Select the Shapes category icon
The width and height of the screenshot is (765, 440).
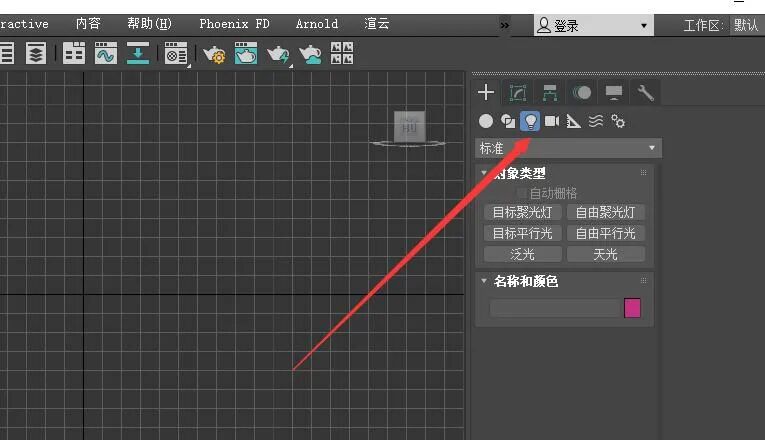(x=508, y=121)
